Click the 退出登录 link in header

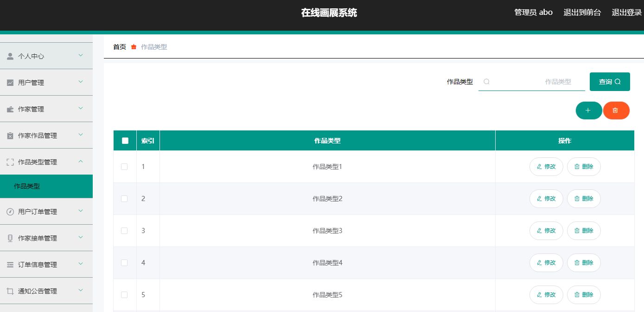coord(626,13)
